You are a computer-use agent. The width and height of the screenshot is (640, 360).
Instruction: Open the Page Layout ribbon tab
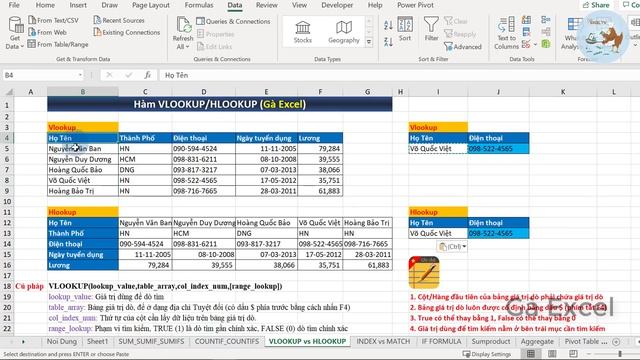coord(151,5)
